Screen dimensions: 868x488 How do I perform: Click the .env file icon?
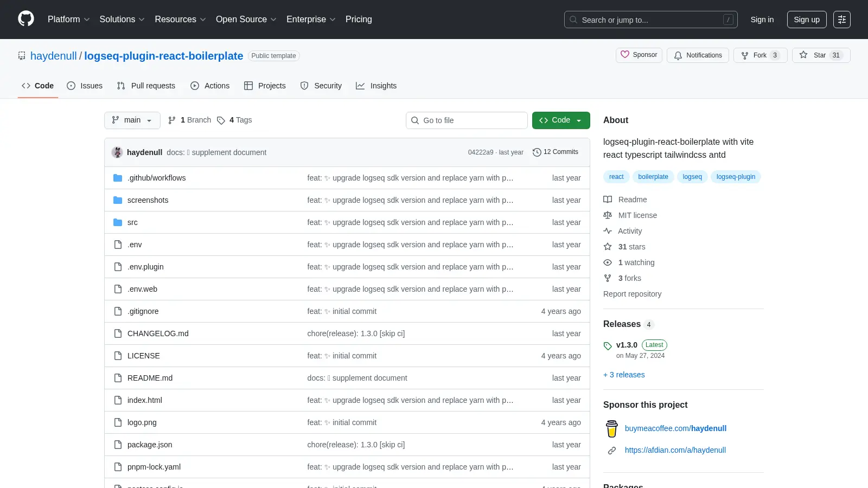118,245
